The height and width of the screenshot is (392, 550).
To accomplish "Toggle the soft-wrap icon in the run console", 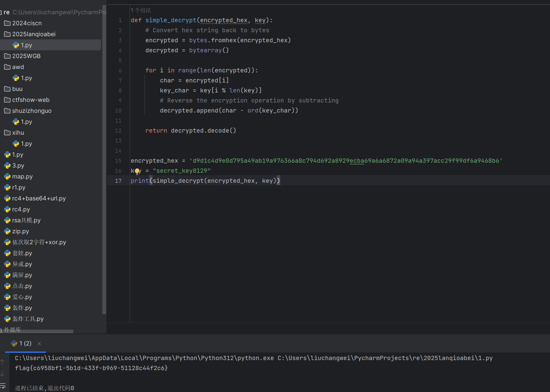I will (x=3, y=386).
